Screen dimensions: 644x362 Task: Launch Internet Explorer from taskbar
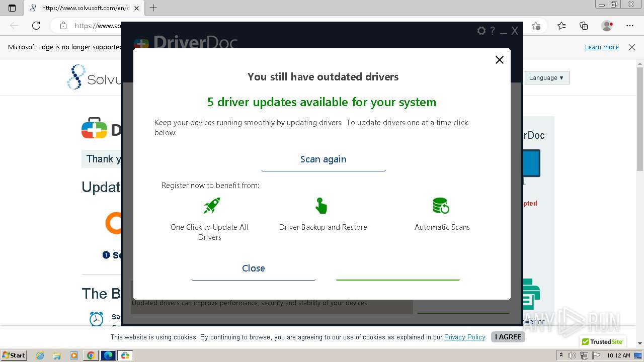pos(40,355)
